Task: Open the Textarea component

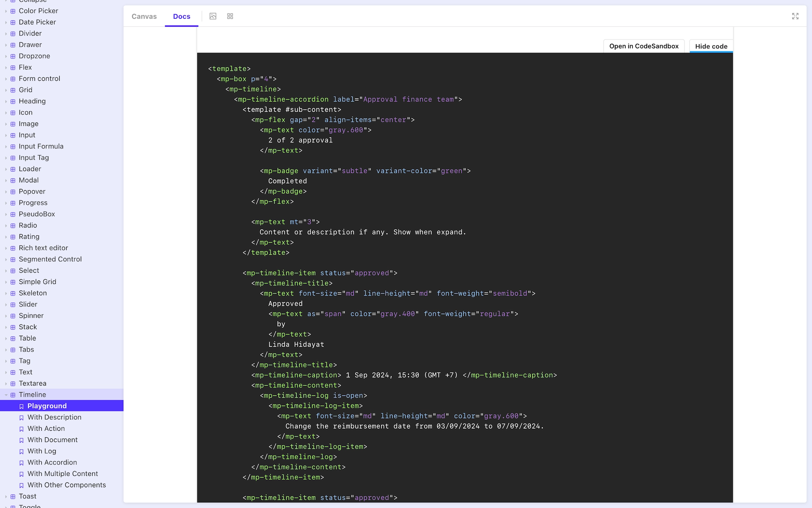Action: tap(32, 384)
